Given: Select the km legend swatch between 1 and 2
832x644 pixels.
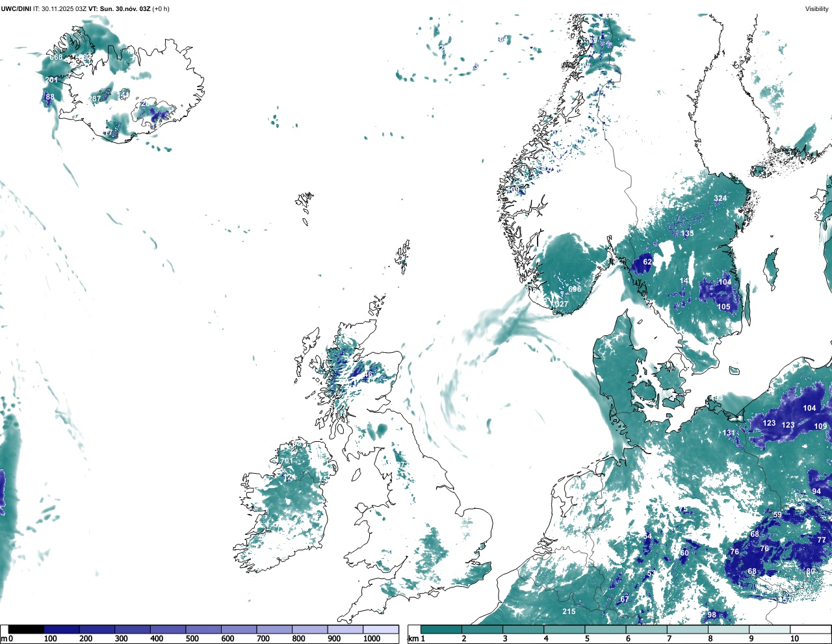Looking at the screenshot, I should [441, 629].
